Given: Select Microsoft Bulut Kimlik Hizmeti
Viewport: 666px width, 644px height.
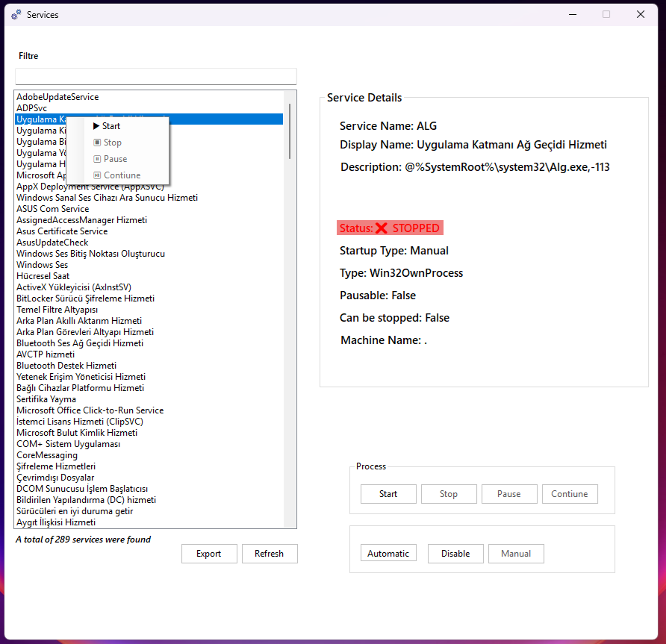Looking at the screenshot, I should coord(149,433).
